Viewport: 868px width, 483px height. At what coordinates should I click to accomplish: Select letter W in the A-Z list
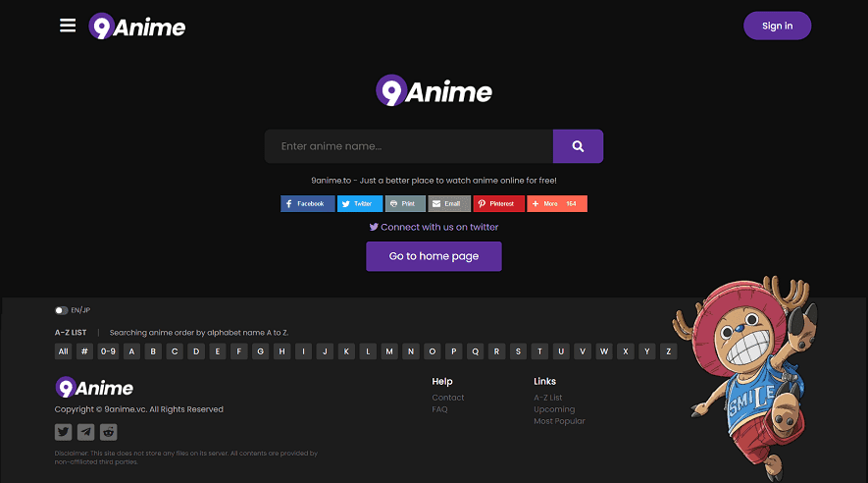604,351
